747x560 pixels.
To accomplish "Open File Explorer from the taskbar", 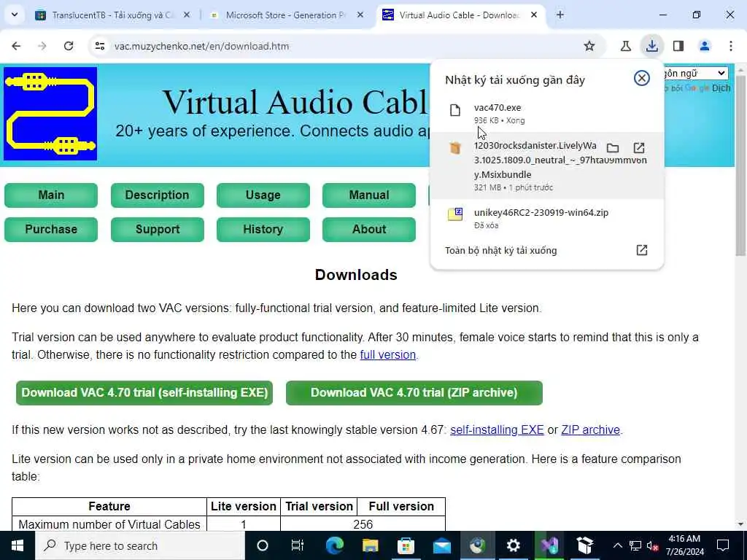I will pos(370,545).
